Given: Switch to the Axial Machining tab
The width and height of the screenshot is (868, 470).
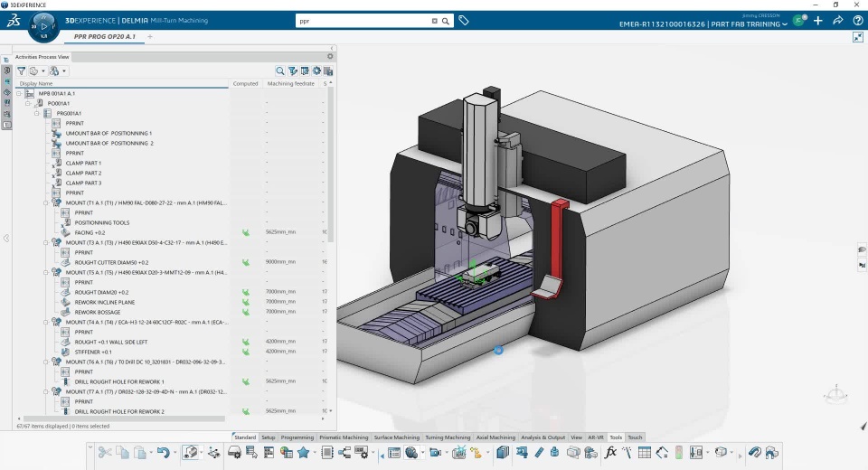Looking at the screenshot, I should tap(495, 437).
